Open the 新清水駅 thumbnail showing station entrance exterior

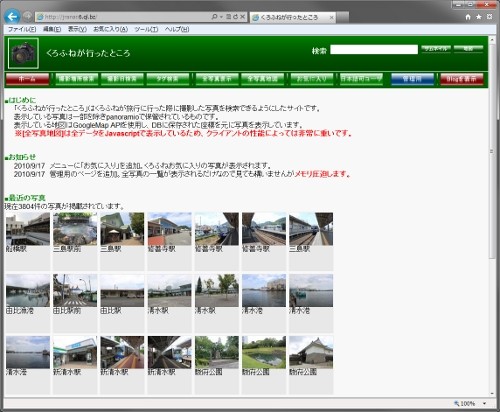click(x=75, y=352)
